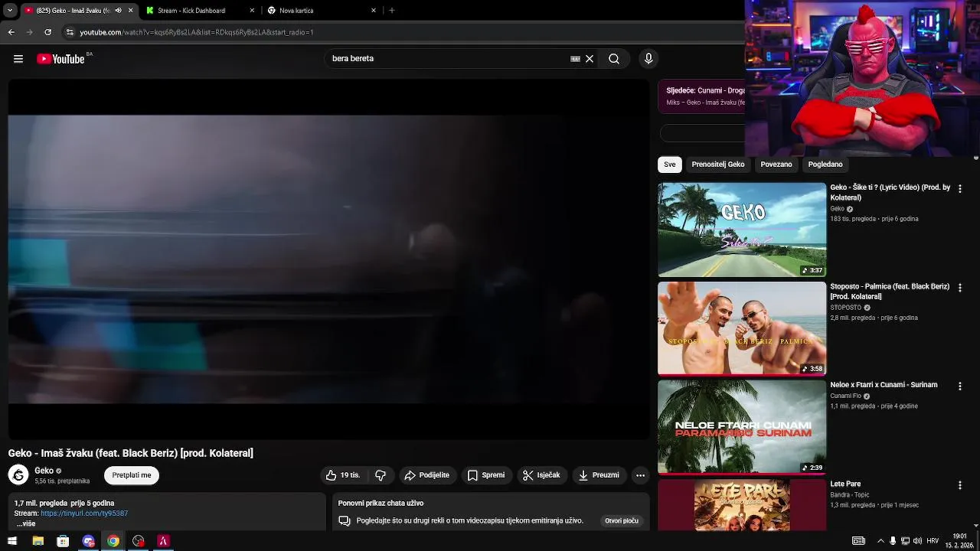Open on-screen keyboard icon in search box
980x551 pixels.
pos(575,59)
